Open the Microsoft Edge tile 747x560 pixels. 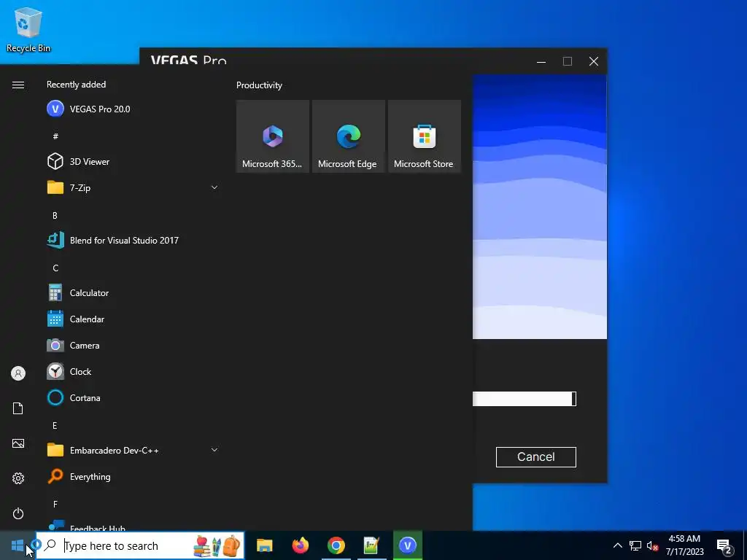click(348, 136)
